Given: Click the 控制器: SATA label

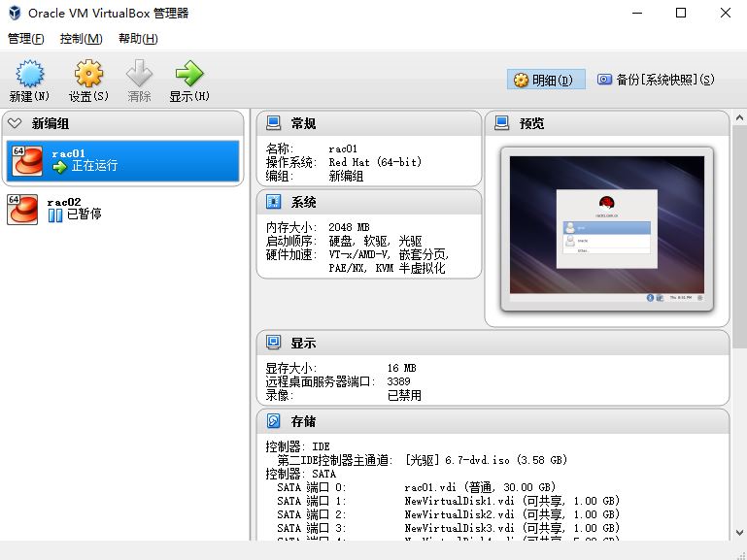Looking at the screenshot, I should point(301,474).
